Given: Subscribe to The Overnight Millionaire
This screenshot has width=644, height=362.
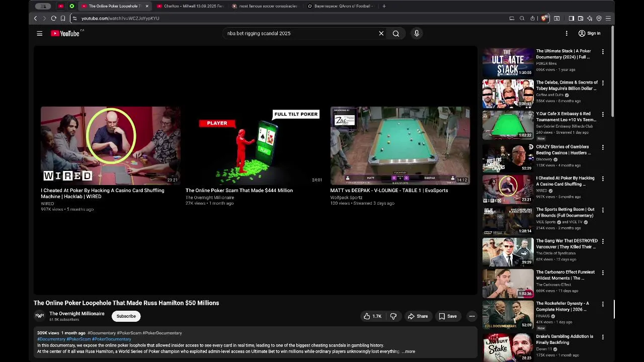Looking at the screenshot, I should point(126,316).
